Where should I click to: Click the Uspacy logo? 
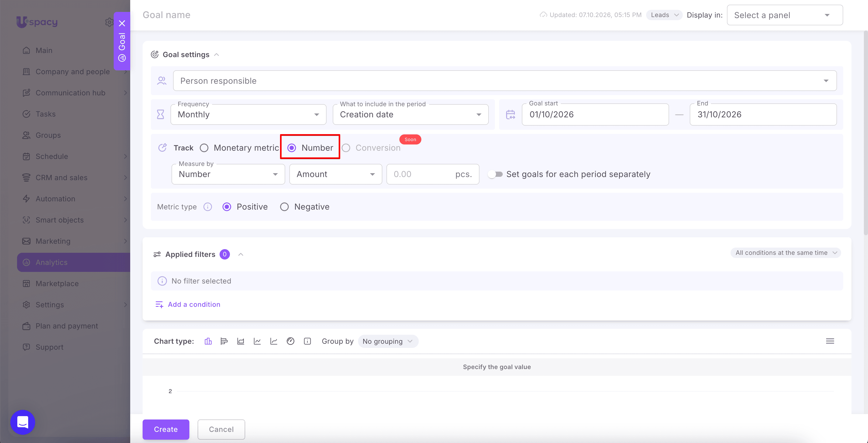coord(37,22)
